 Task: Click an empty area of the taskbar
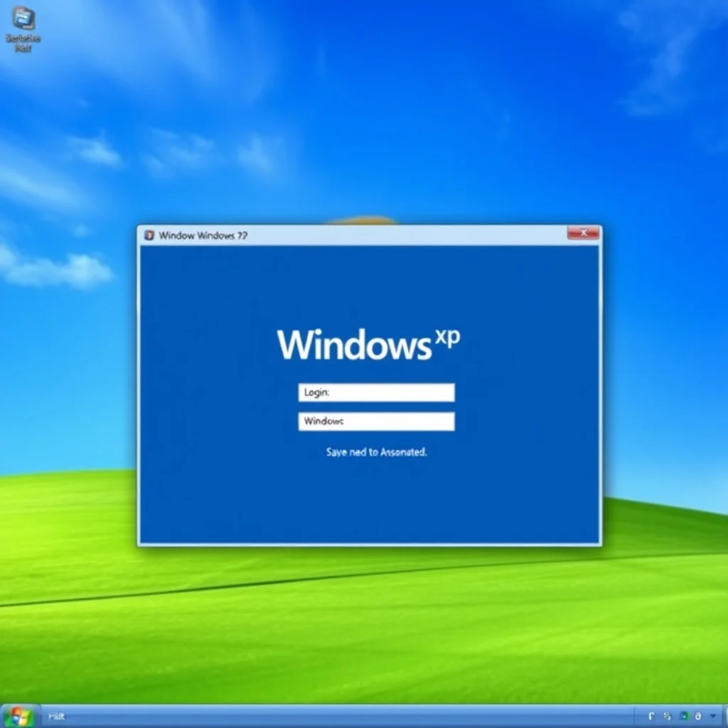[x=348, y=717]
